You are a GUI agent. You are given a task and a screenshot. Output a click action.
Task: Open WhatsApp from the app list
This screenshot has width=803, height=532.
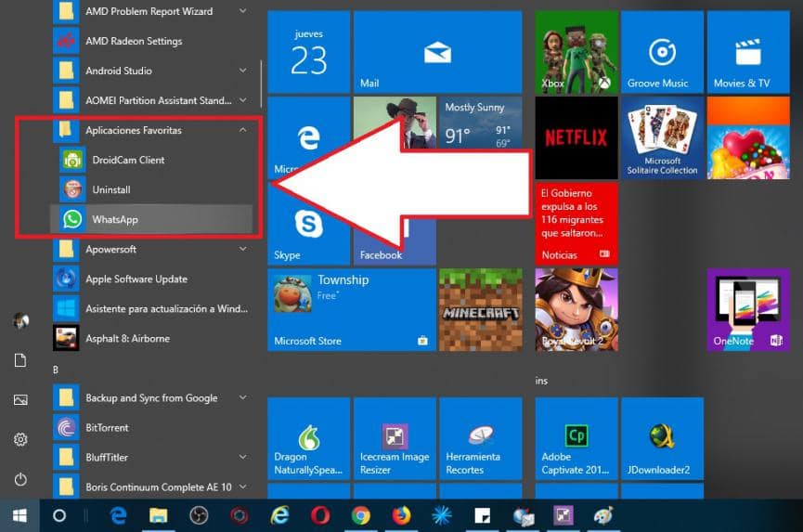[x=151, y=219]
